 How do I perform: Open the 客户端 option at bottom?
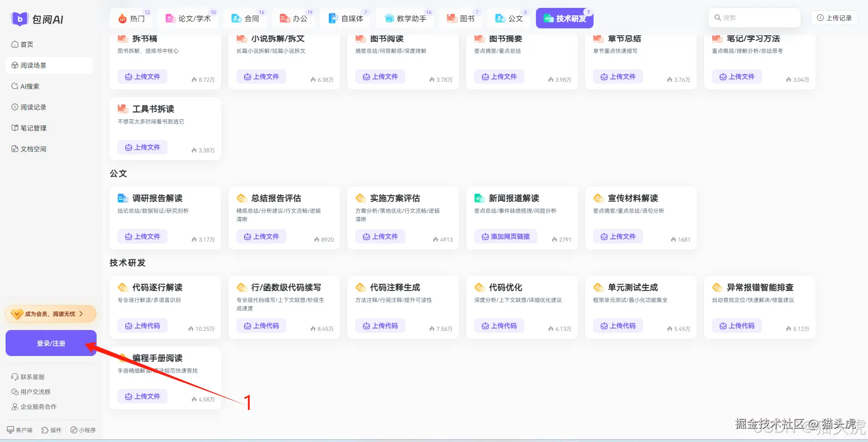tap(20, 430)
